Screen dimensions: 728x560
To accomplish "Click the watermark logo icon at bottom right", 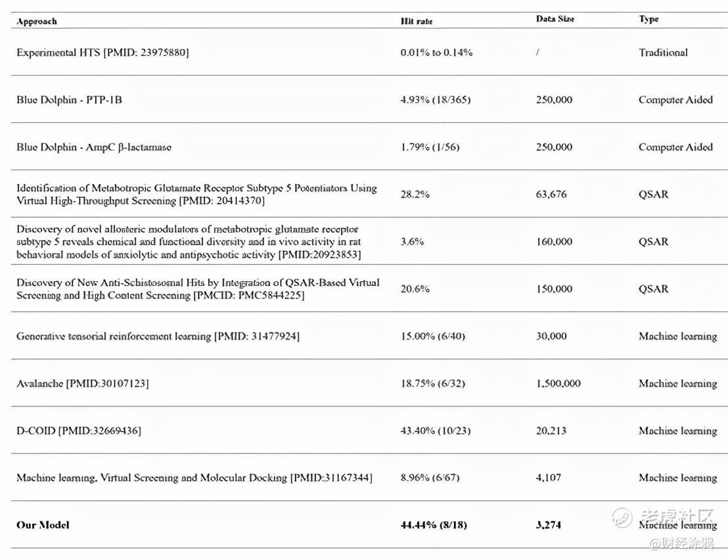I will (x=622, y=517).
